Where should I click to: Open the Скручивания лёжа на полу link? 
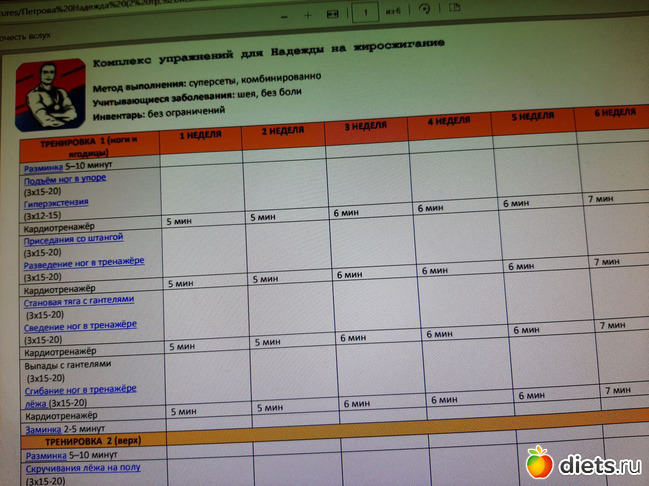[82, 467]
